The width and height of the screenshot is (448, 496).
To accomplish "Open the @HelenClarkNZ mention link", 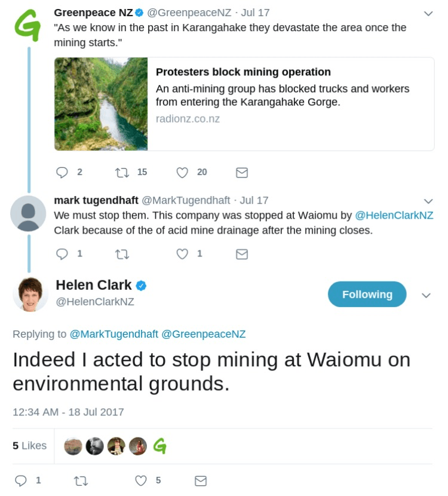I will tap(394, 215).
